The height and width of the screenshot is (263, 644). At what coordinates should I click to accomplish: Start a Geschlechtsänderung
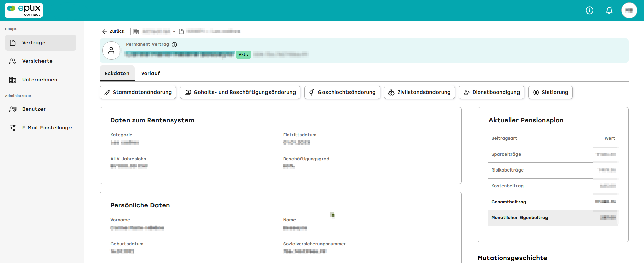coord(342,93)
